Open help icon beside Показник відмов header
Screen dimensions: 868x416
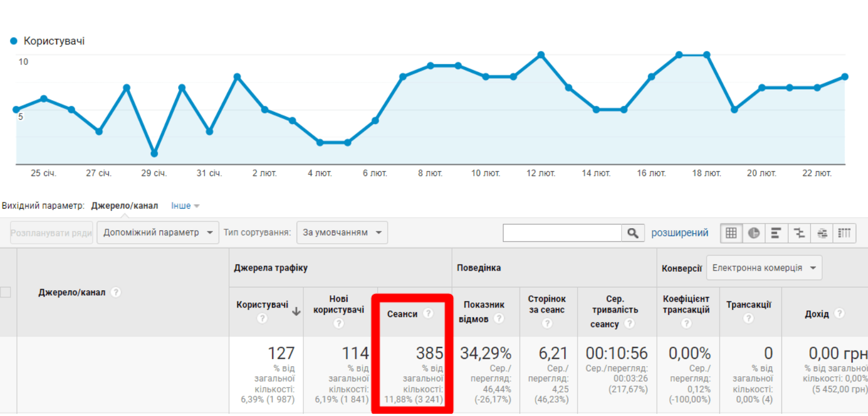coord(498,319)
